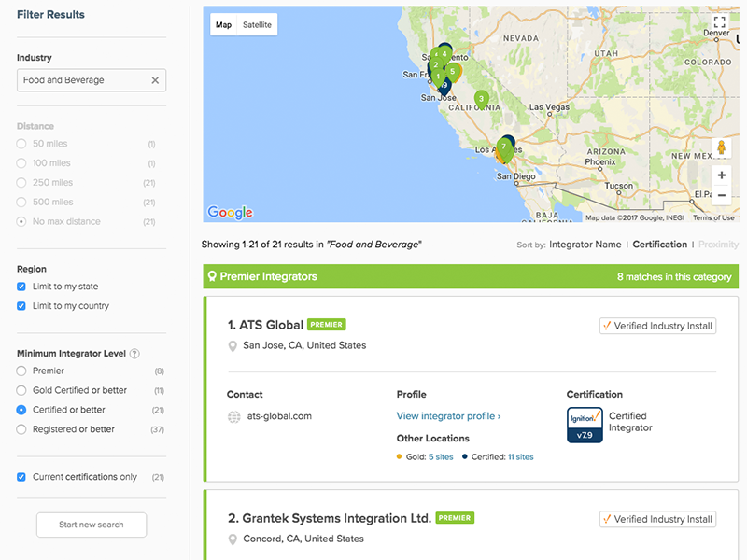The width and height of the screenshot is (747, 560).
Task: Zoom in on the map
Action: point(721,175)
